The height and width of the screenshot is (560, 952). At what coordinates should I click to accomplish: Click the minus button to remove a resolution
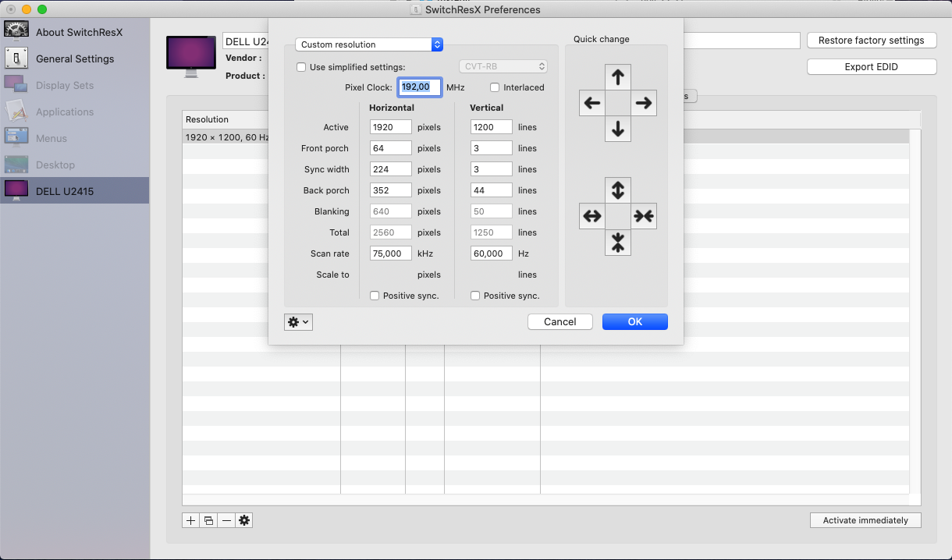(226, 520)
